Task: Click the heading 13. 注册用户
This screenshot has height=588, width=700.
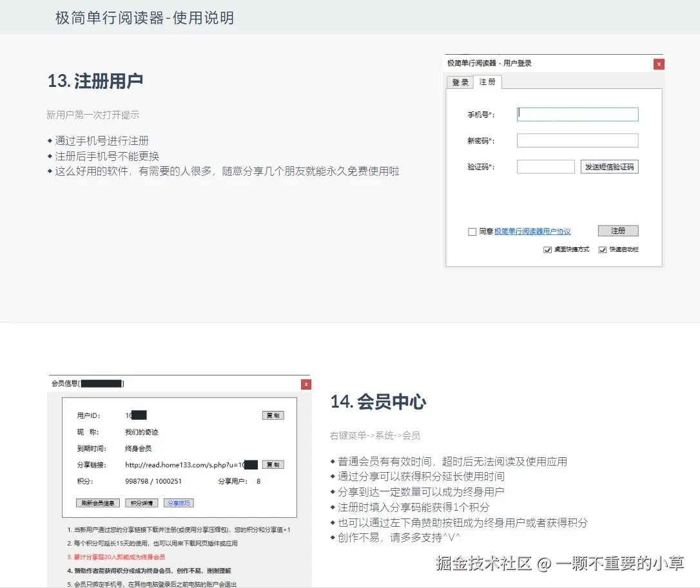Action: point(95,81)
